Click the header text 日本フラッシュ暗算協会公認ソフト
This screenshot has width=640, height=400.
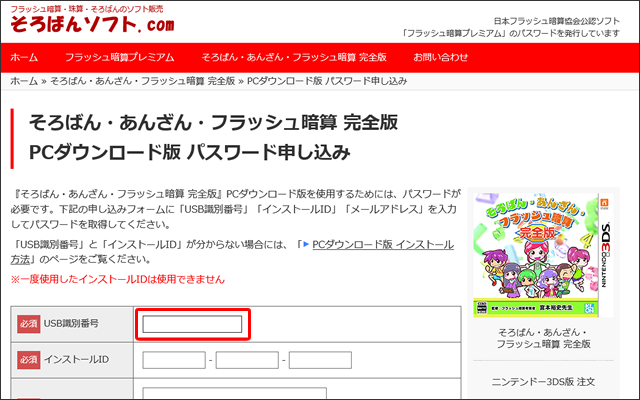tap(557, 21)
